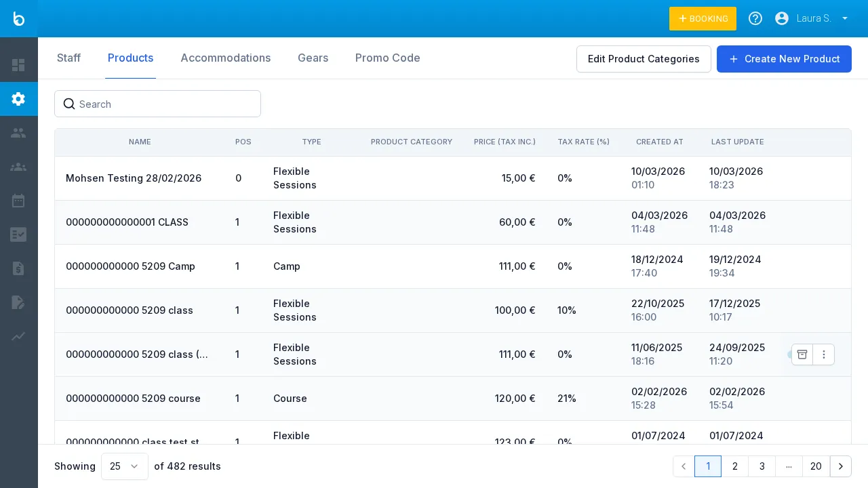Expand the 25 results-per-page dropdown
This screenshot has height=488, width=868.
pos(125,466)
